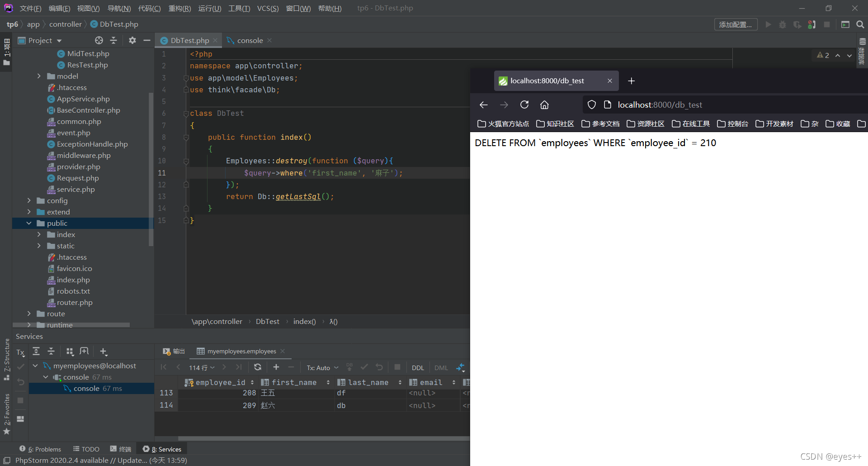Go to next highlighted error arrow
868x466 pixels.
pos(849,55)
